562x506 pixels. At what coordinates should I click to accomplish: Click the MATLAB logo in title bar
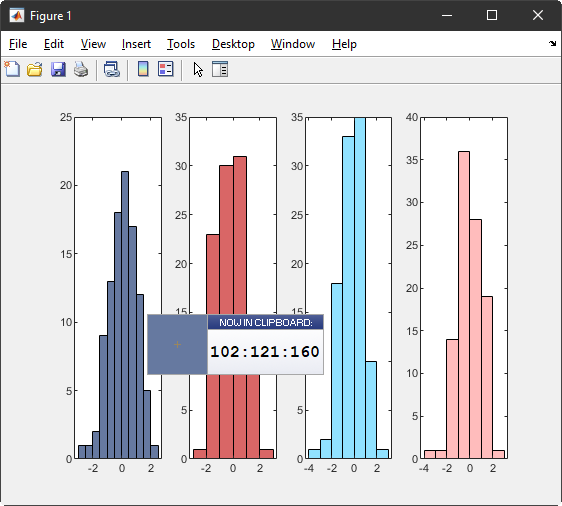(16, 15)
